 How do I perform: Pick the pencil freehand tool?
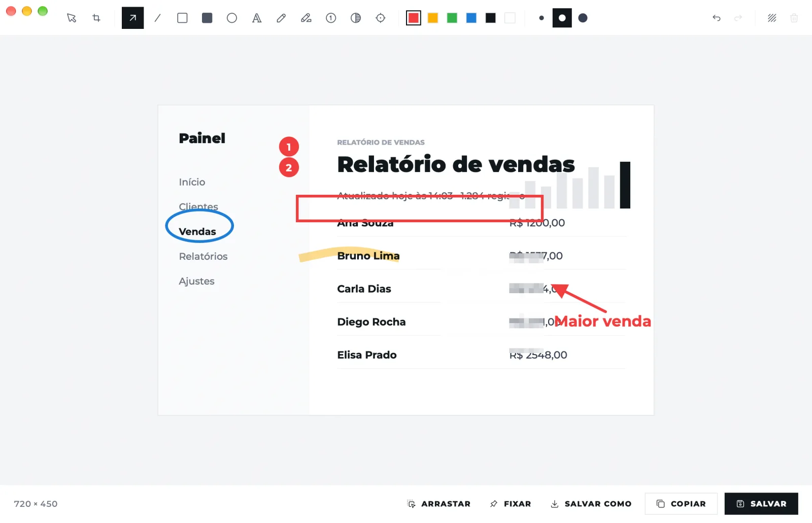coord(281,18)
